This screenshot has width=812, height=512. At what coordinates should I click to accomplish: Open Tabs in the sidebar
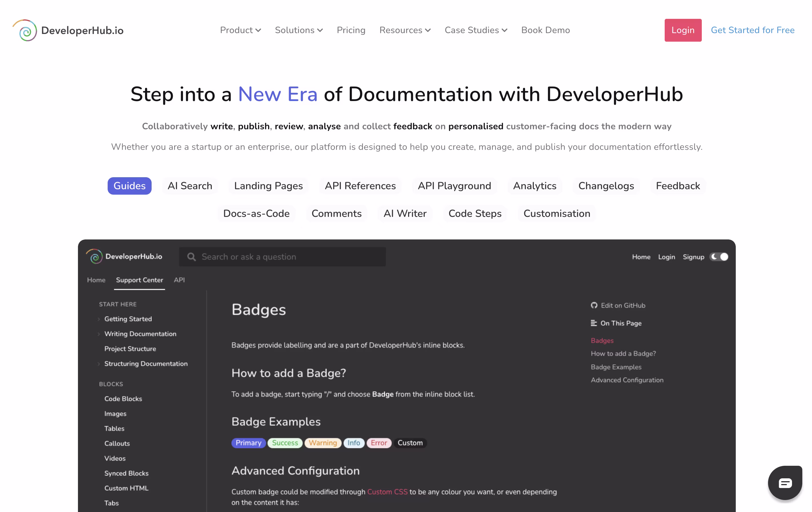[x=111, y=503]
